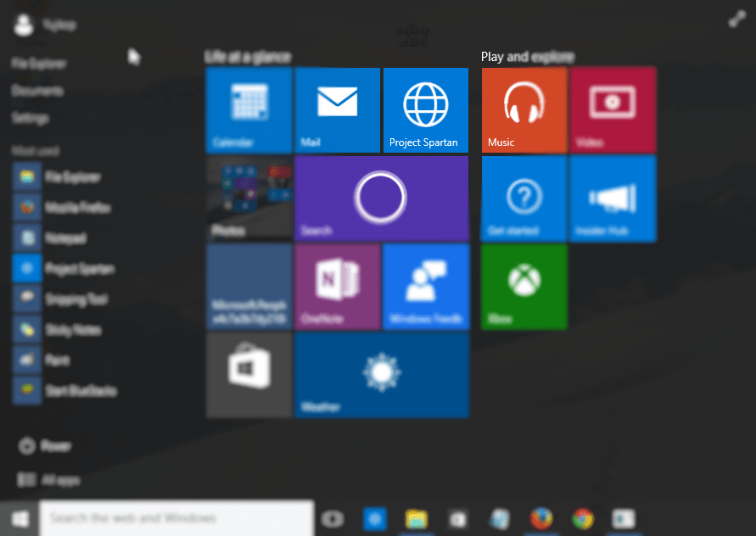Open File Explorer from the top places list
The image size is (756, 536).
tap(38, 63)
